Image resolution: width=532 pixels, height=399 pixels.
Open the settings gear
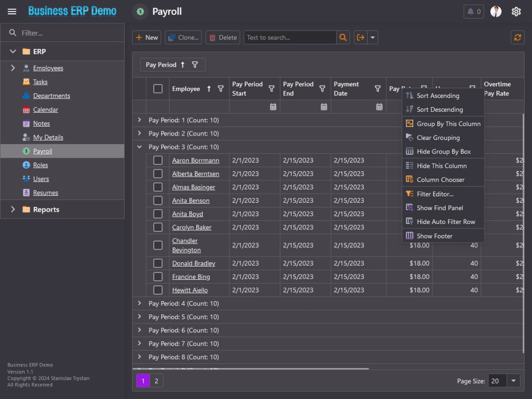[x=516, y=12]
